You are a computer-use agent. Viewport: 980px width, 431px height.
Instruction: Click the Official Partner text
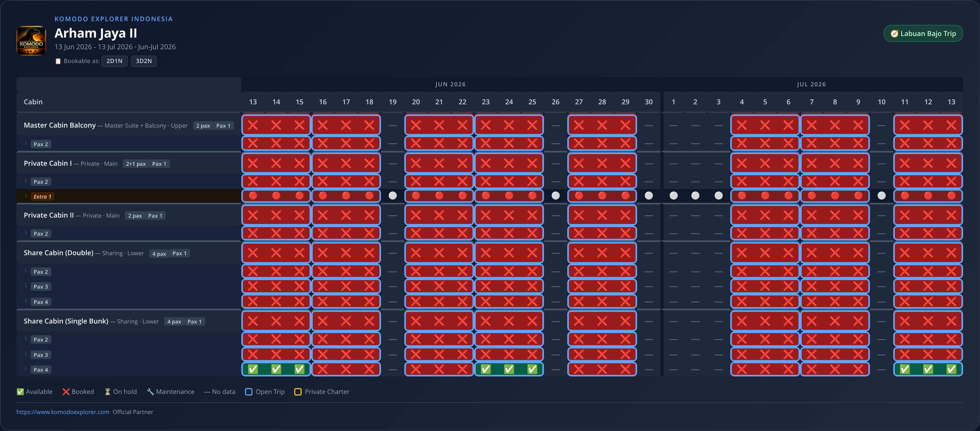coord(133,412)
